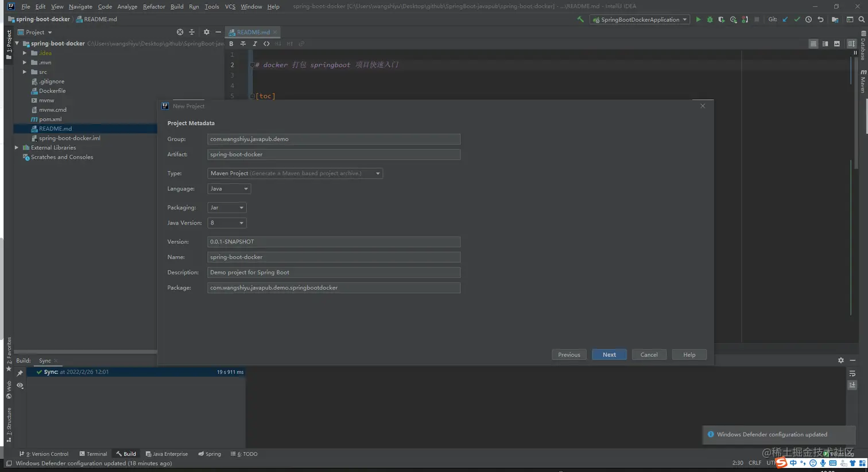Show editor only view mode

point(813,44)
